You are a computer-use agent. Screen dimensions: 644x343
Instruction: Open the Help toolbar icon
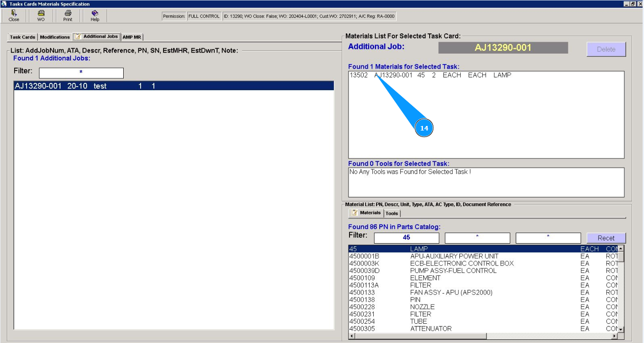(95, 16)
